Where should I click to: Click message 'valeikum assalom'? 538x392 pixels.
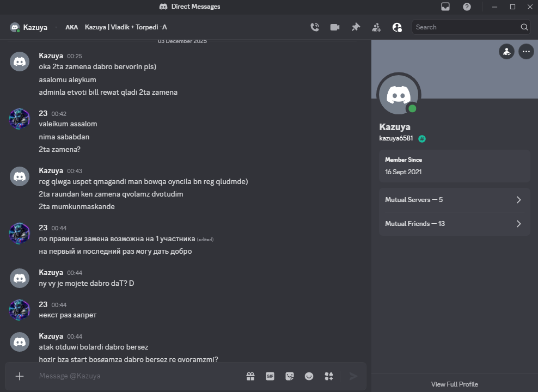click(x=68, y=124)
